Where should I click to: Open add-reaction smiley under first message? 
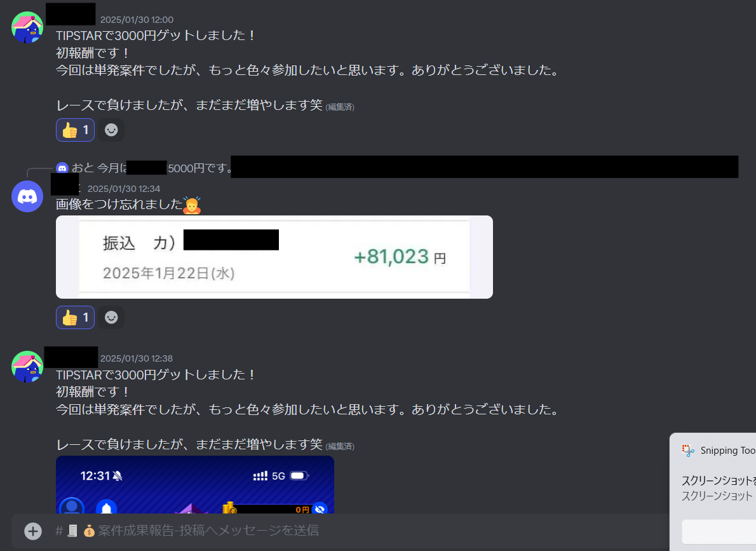coord(111,130)
